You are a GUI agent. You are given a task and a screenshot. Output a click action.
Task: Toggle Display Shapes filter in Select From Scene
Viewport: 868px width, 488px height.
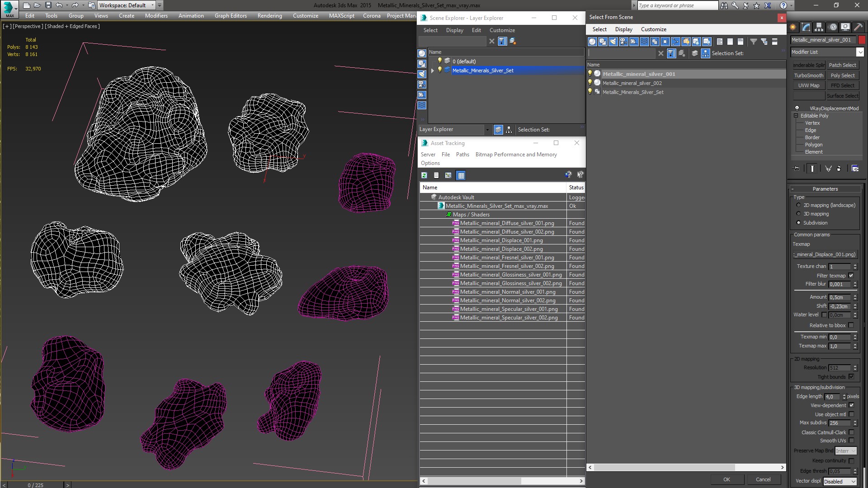(603, 42)
